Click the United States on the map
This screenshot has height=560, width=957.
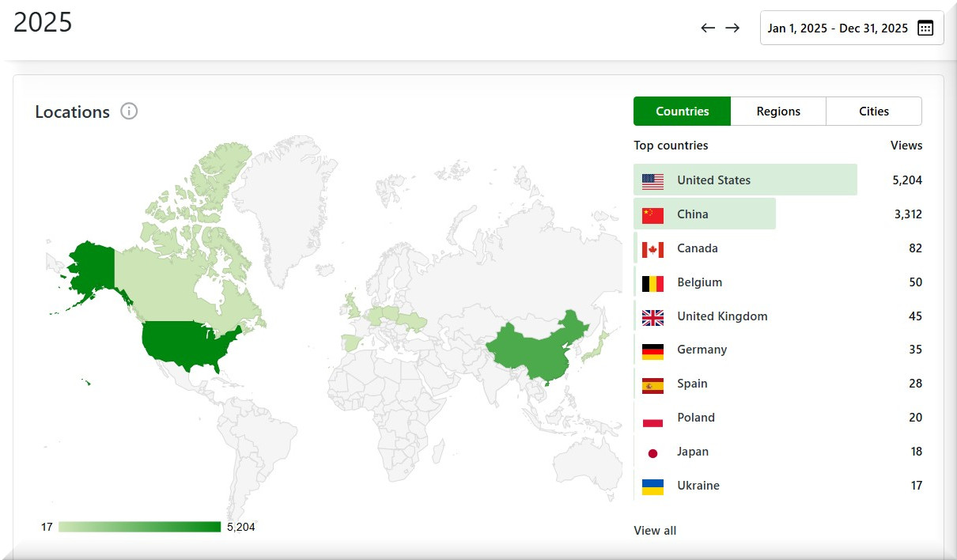tap(187, 344)
